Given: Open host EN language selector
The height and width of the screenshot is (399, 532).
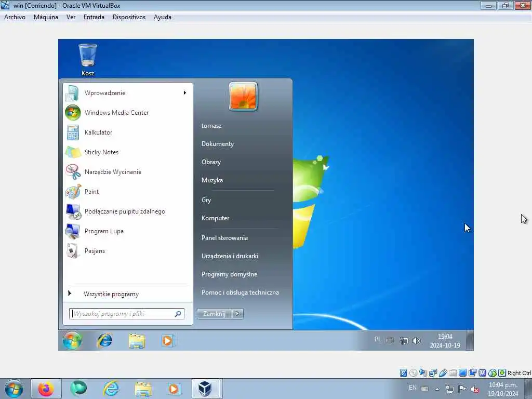Looking at the screenshot, I should pos(413,388).
